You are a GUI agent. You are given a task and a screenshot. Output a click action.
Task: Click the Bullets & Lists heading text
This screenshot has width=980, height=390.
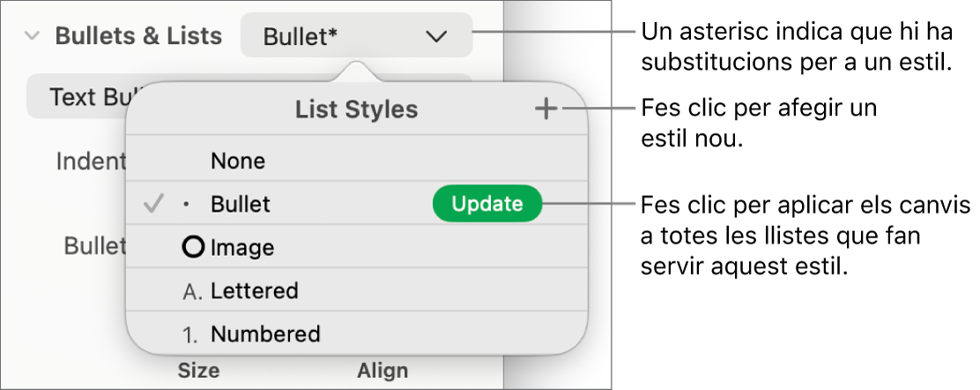point(138,36)
